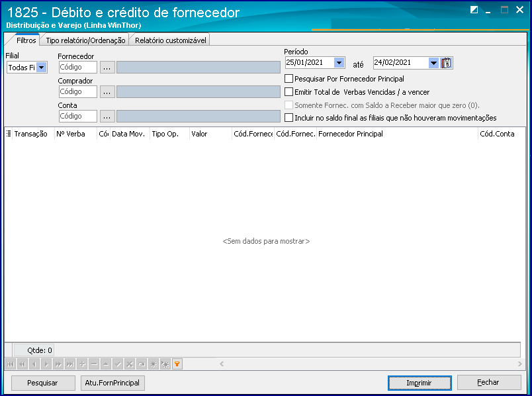Click the Qtde: 0 status text
Image resolution: width=532 pixels, height=396 pixels.
[x=40, y=350]
